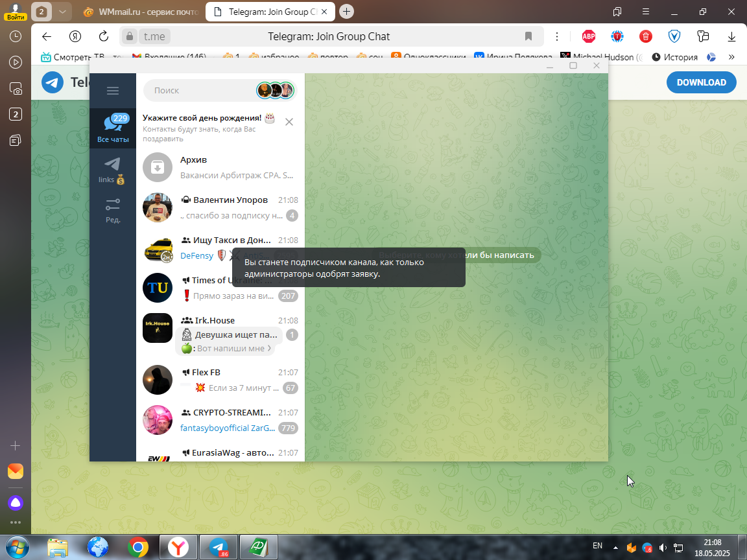Open a new browser tab
Viewport: 747px width, 560px height.
click(x=346, y=12)
